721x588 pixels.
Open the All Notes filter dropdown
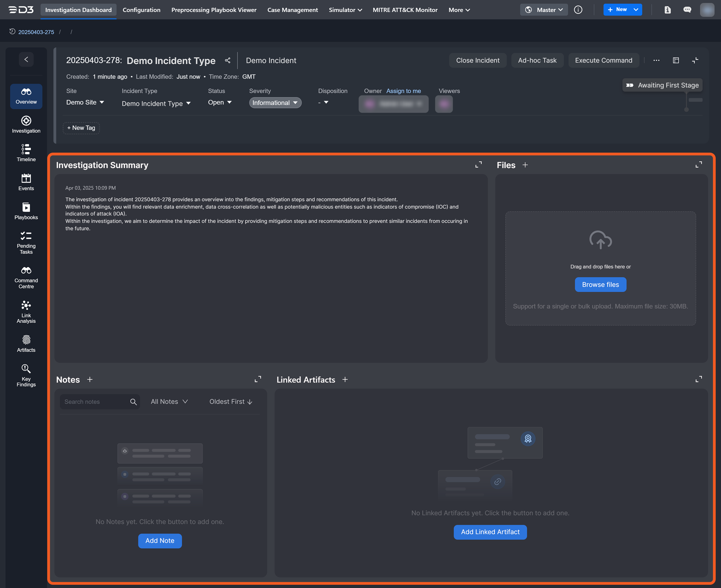(169, 402)
